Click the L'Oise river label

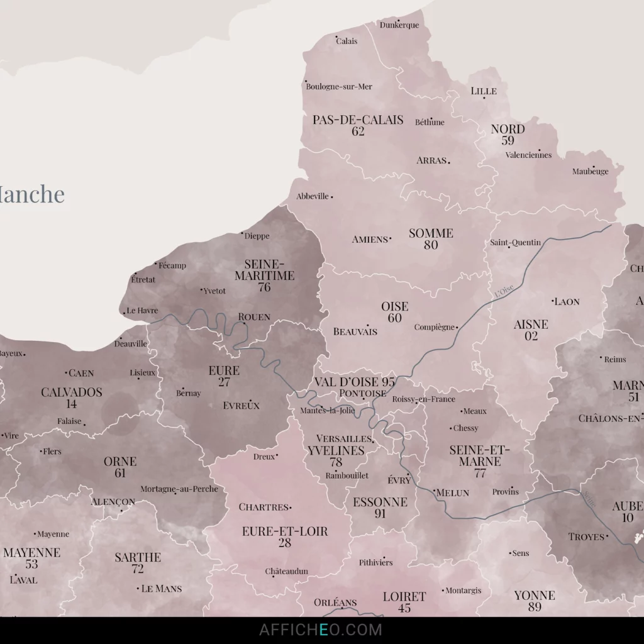(503, 289)
